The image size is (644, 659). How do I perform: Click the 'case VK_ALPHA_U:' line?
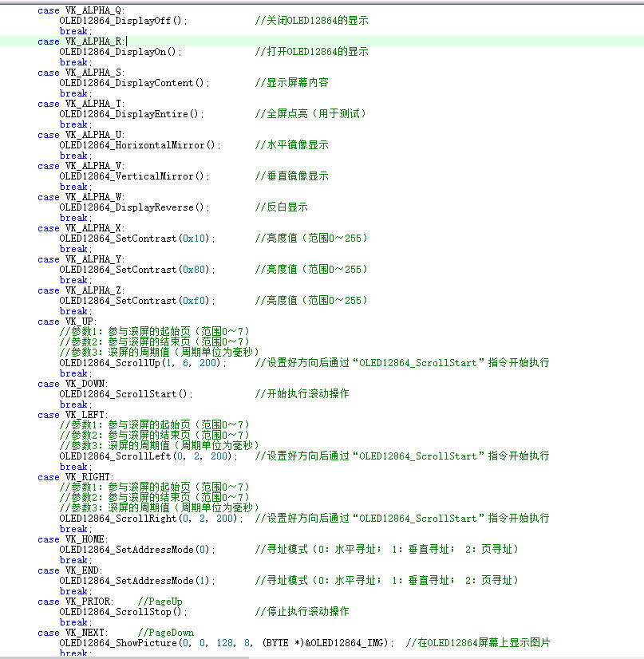(x=81, y=135)
